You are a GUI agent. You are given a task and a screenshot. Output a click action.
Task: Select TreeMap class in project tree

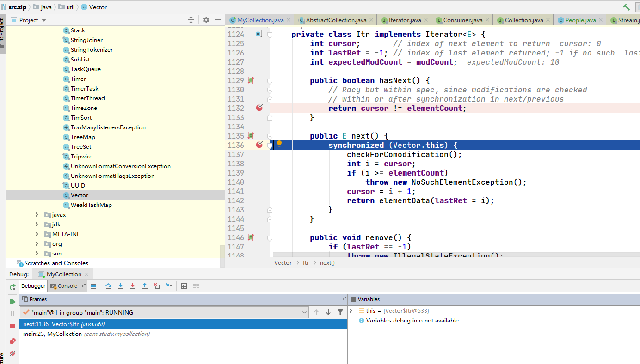click(83, 137)
